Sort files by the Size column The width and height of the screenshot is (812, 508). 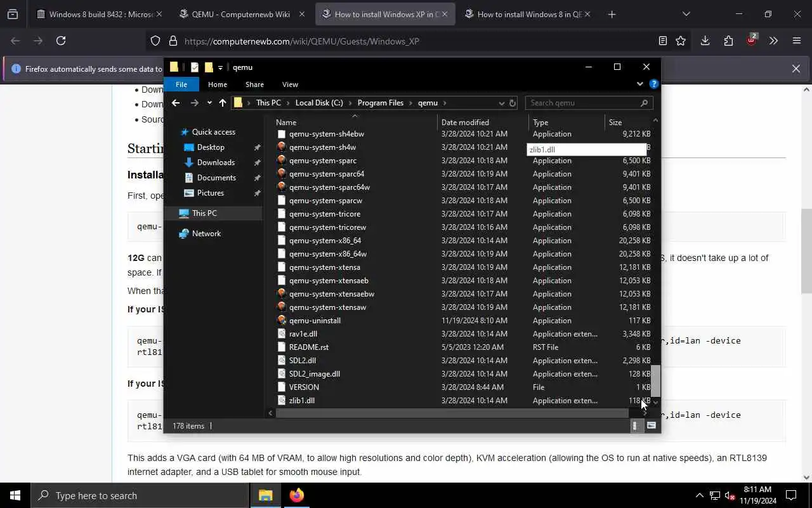[627, 123]
